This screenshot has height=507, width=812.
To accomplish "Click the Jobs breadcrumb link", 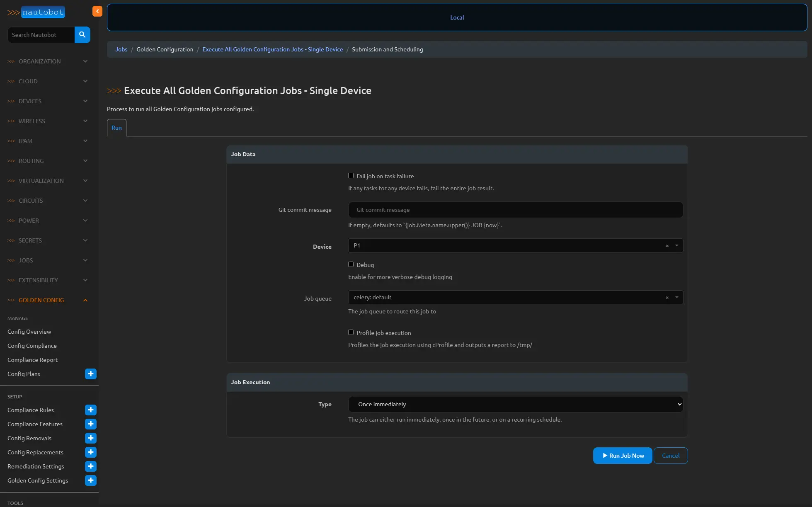I will click(x=121, y=49).
